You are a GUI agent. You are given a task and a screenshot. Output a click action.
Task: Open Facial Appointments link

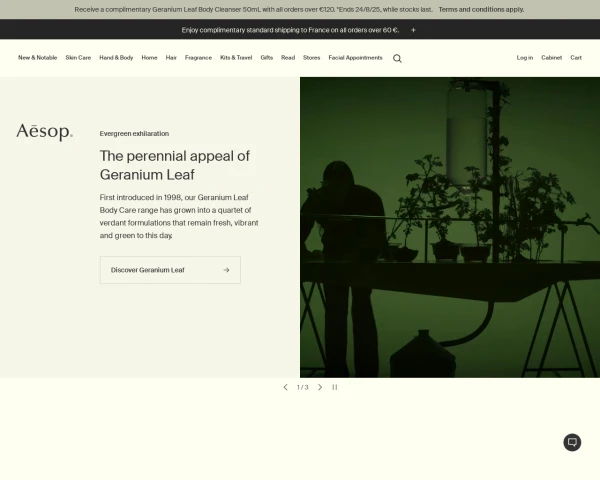point(355,58)
